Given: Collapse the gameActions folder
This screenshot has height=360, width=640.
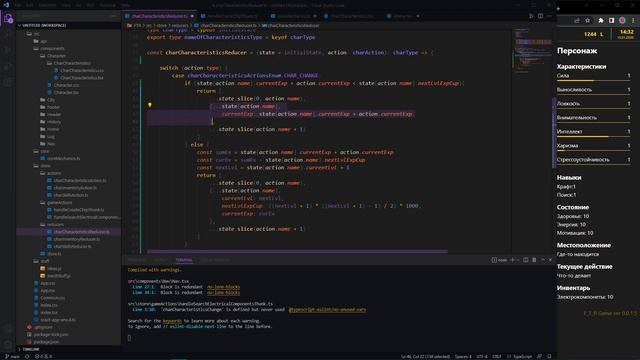Looking at the screenshot, I should (56, 202).
